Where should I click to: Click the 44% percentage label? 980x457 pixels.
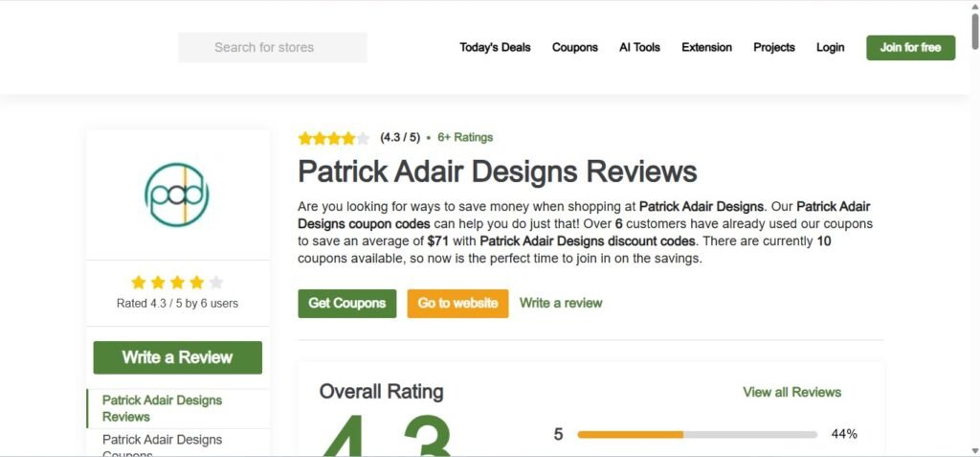point(844,434)
